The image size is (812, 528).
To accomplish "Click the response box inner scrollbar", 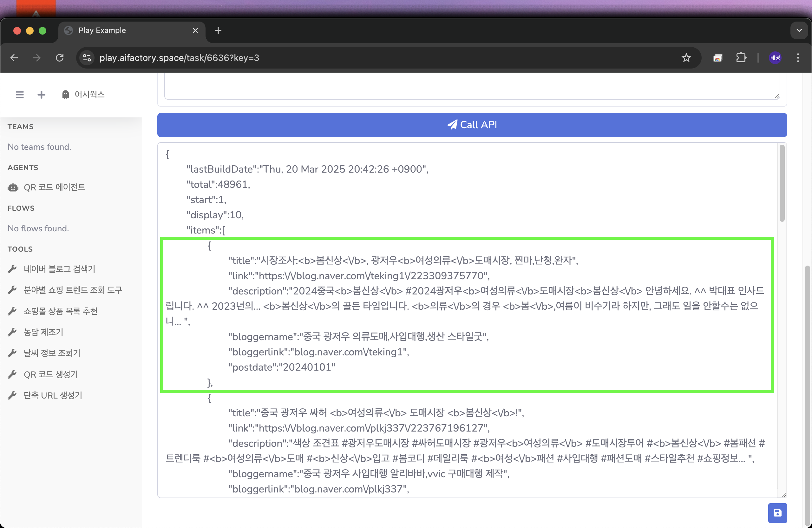I will coord(782,183).
